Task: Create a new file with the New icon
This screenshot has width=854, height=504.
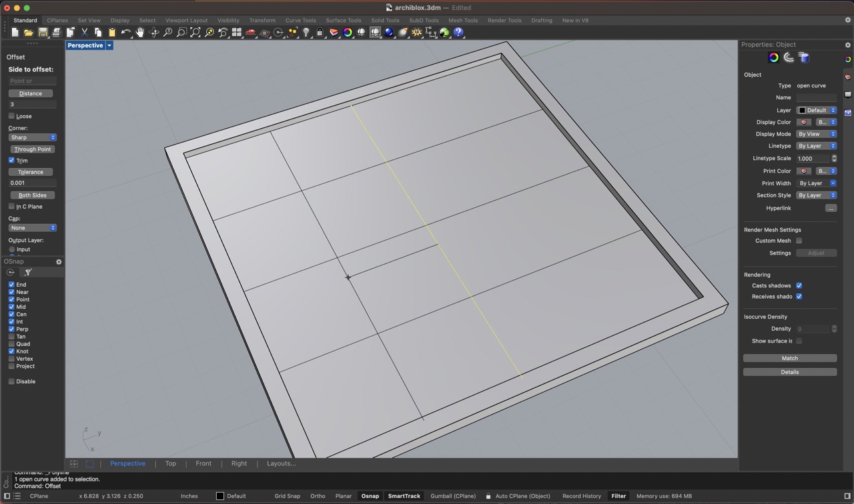Action: coord(15,32)
